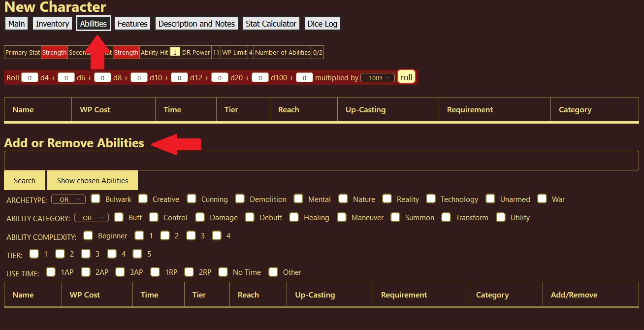Open the ABILITY CATEGORY OR dropdown
644x330 pixels.
pyautogui.click(x=91, y=217)
